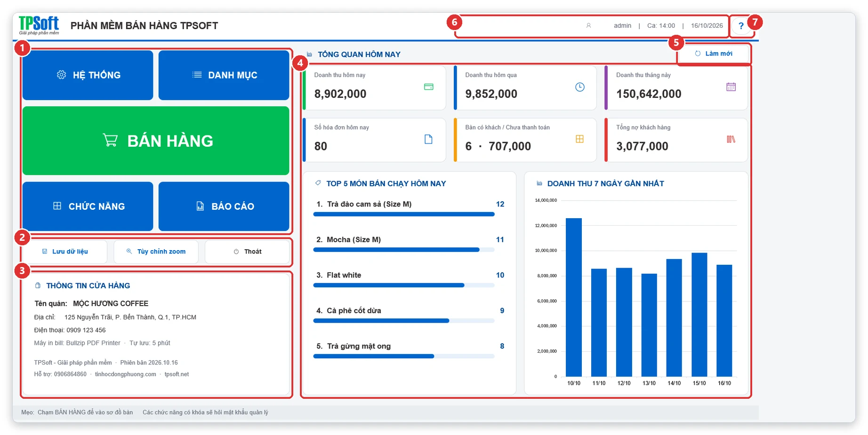Click the 15/10 revenue bar in the chart
The width and height of the screenshot is (868, 435).
699,315
